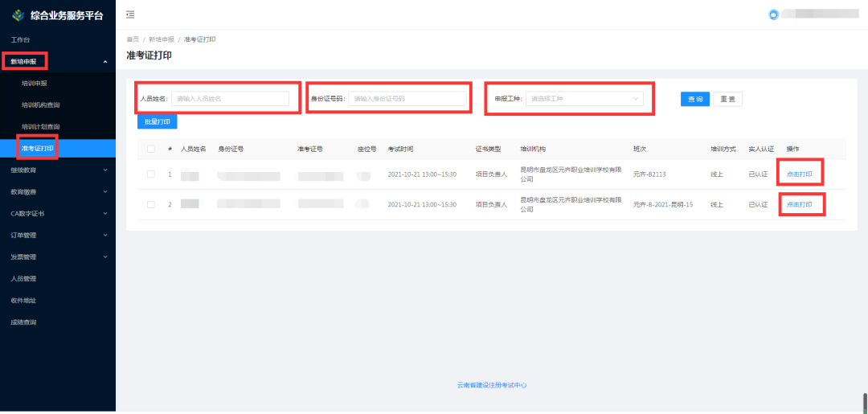Screen dimensions: 868x414
Task: Open 培训机构查询 in the sidebar
Action: [40, 105]
